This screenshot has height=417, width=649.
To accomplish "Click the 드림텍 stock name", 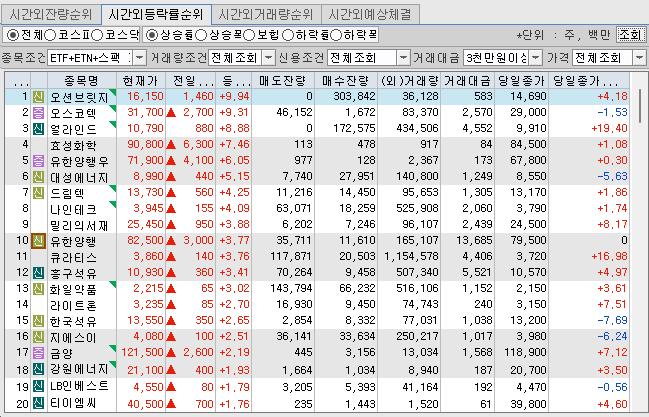I will pos(67,193).
